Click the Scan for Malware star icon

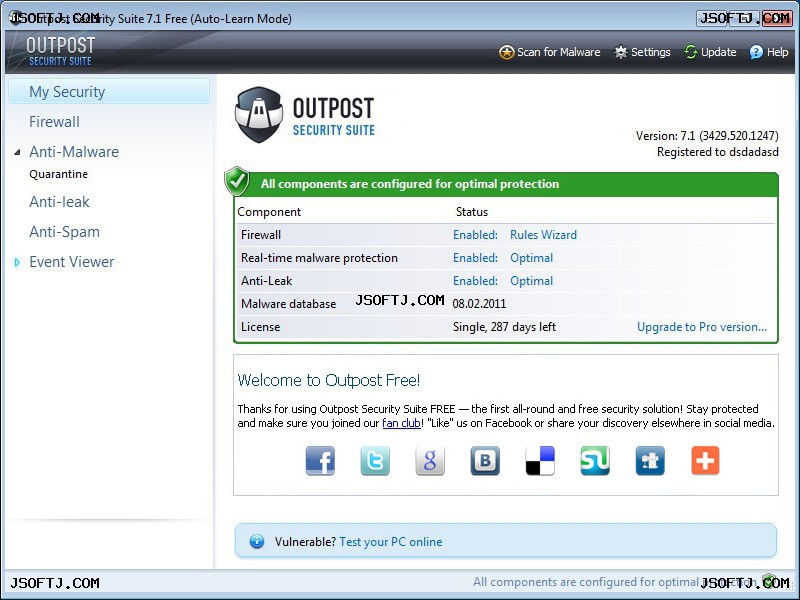506,52
